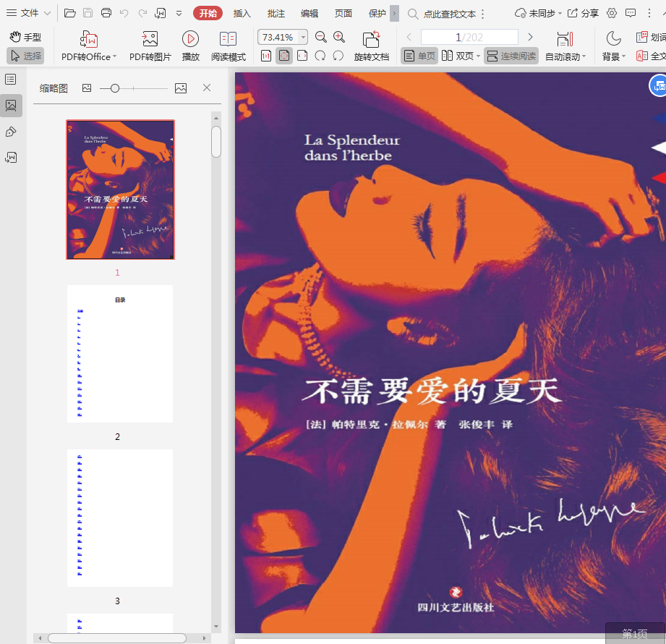Expand the 73.41% zoom level dropdown
The width and height of the screenshot is (666, 644).
302,38
